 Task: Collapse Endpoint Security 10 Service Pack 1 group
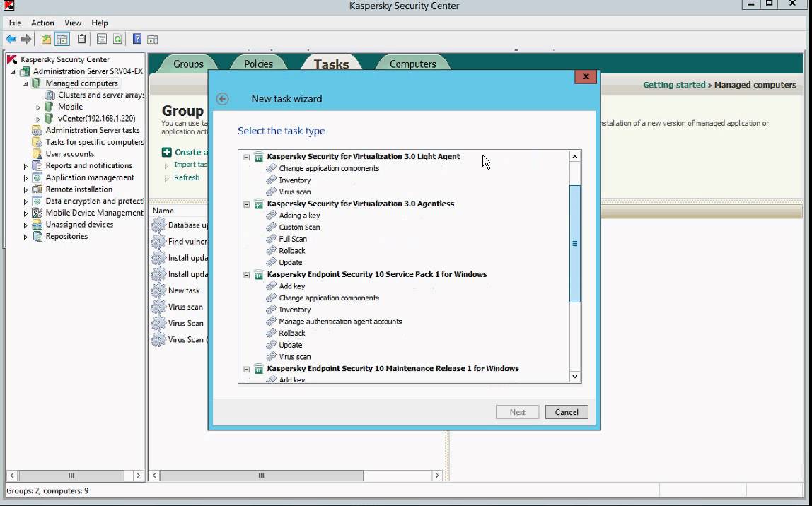tap(246, 275)
